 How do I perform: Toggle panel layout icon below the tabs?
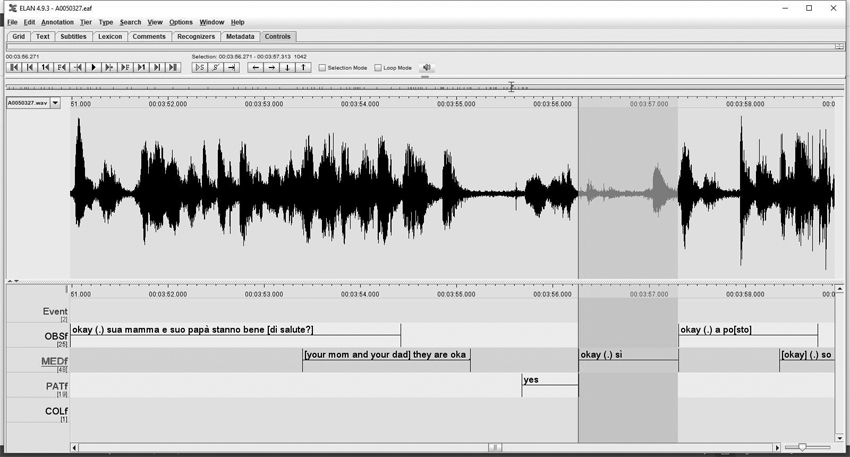(x=839, y=47)
